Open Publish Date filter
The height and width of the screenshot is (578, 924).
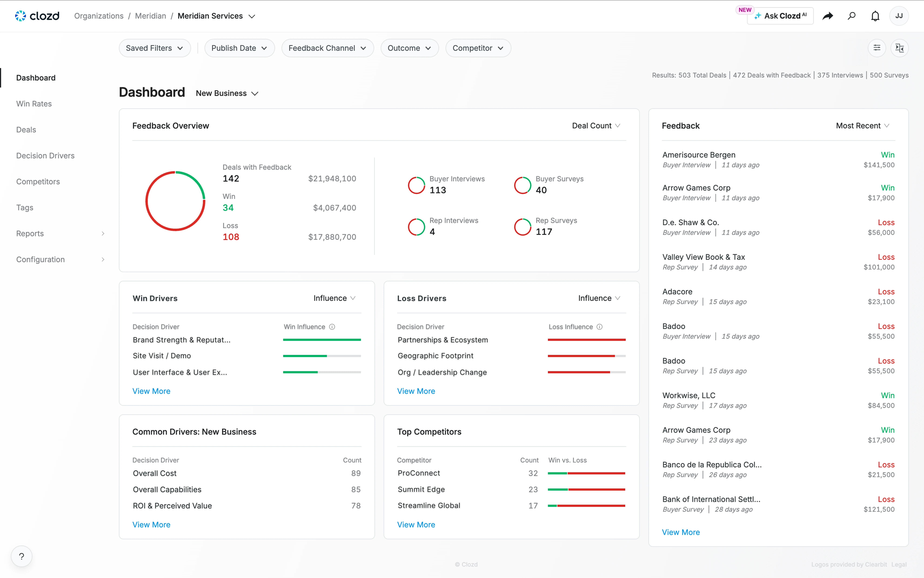click(240, 48)
